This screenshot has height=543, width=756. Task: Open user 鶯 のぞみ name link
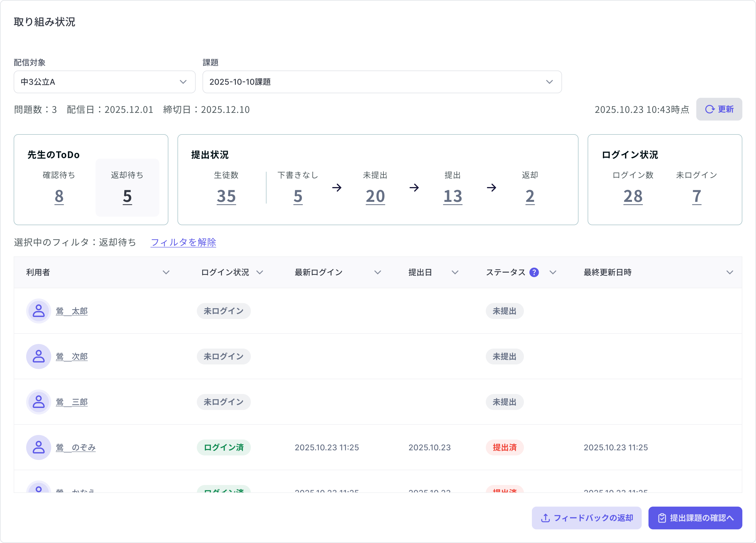76,447
